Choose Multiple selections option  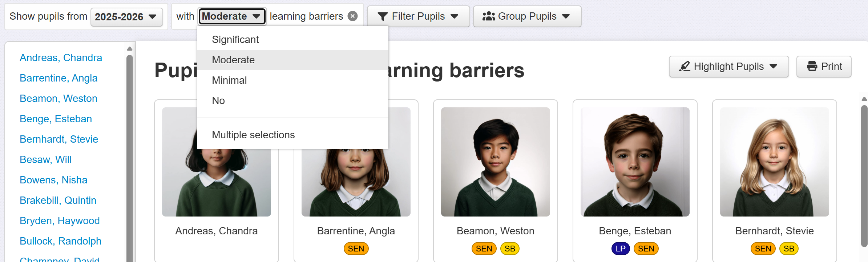[x=293, y=135]
